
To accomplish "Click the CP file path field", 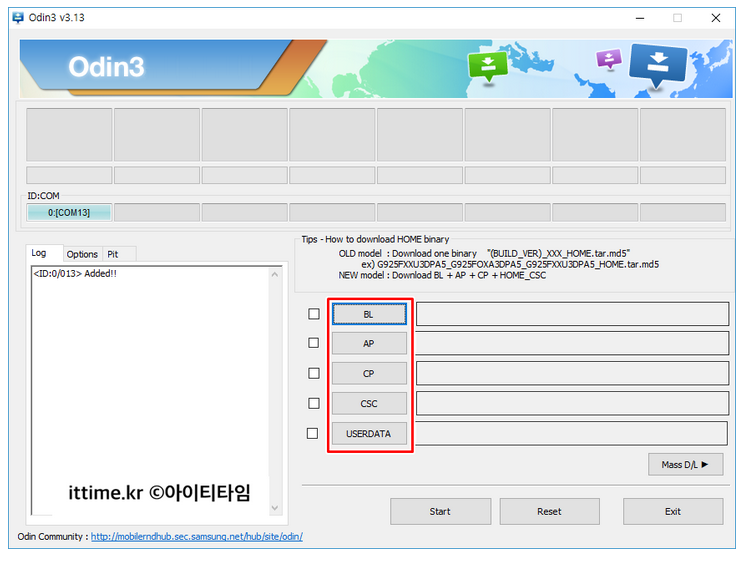I will tap(572, 373).
